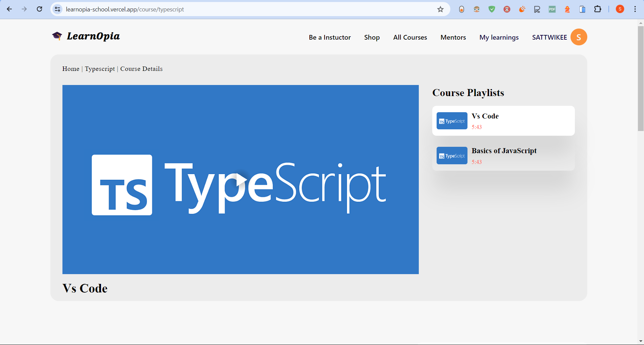Open the side panel browser icon

pyautogui.click(x=582, y=9)
